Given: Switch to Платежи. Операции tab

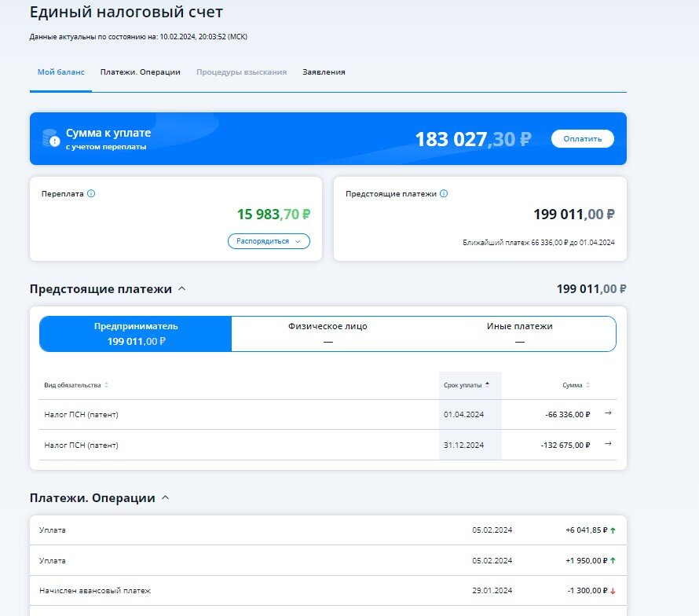Looking at the screenshot, I should (140, 71).
